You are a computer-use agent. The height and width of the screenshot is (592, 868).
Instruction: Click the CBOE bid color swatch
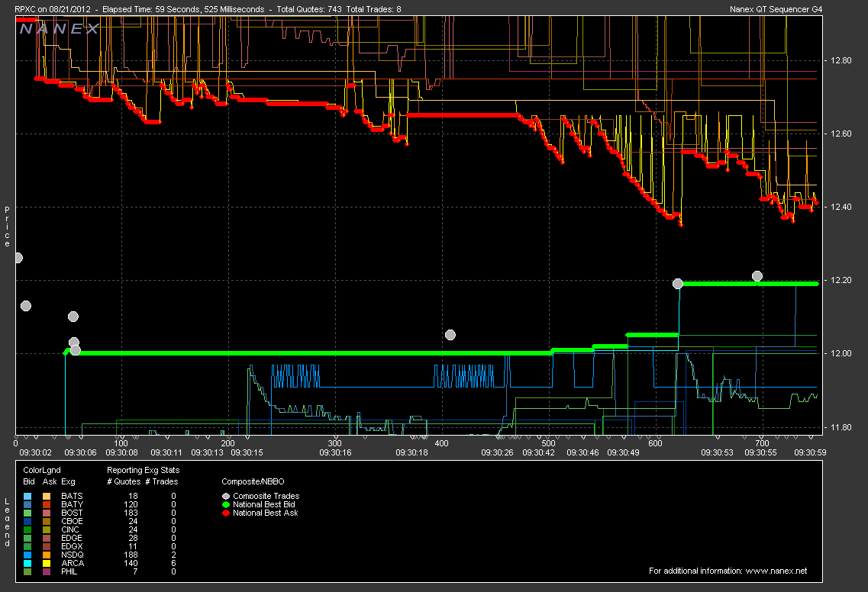(x=28, y=521)
